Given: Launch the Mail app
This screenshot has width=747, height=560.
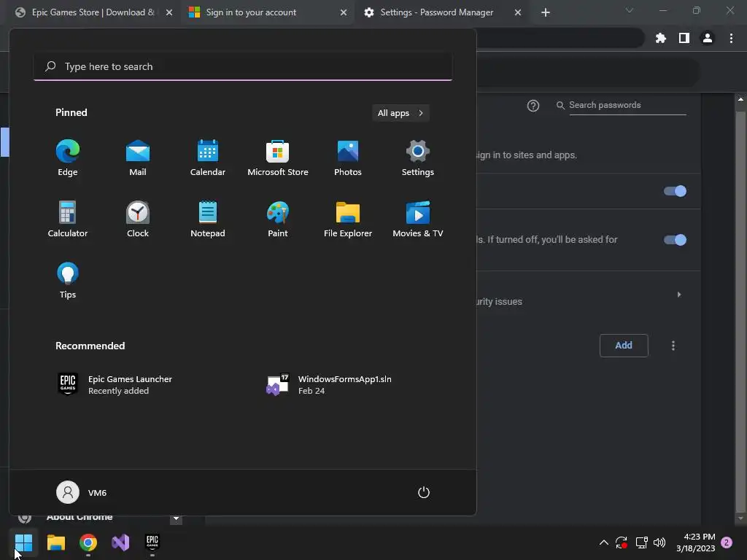Looking at the screenshot, I should point(138,158).
